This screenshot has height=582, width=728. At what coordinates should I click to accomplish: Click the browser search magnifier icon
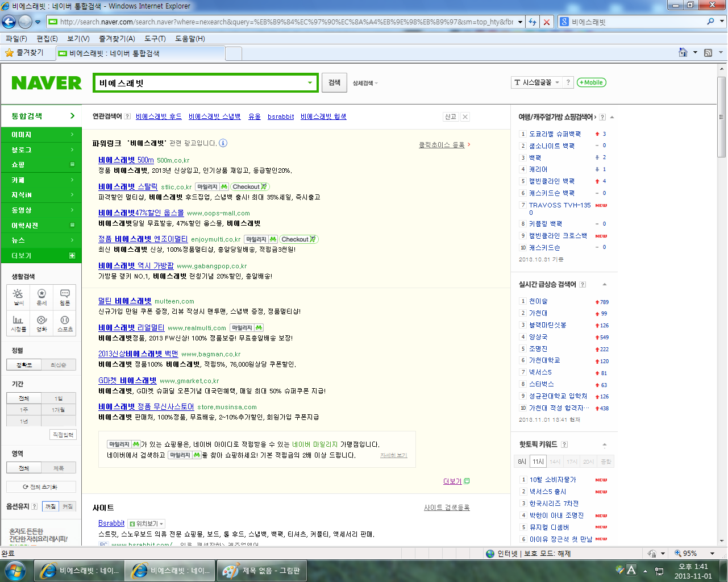point(710,22)
